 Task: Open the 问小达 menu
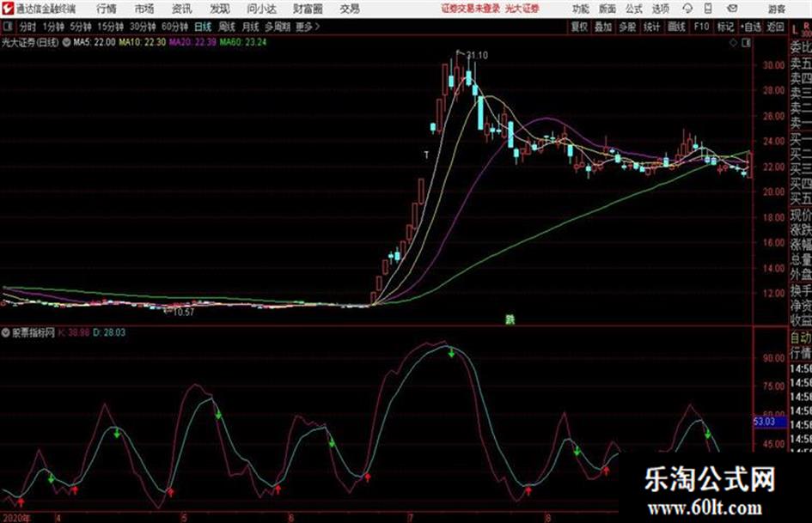pos(261,9)
